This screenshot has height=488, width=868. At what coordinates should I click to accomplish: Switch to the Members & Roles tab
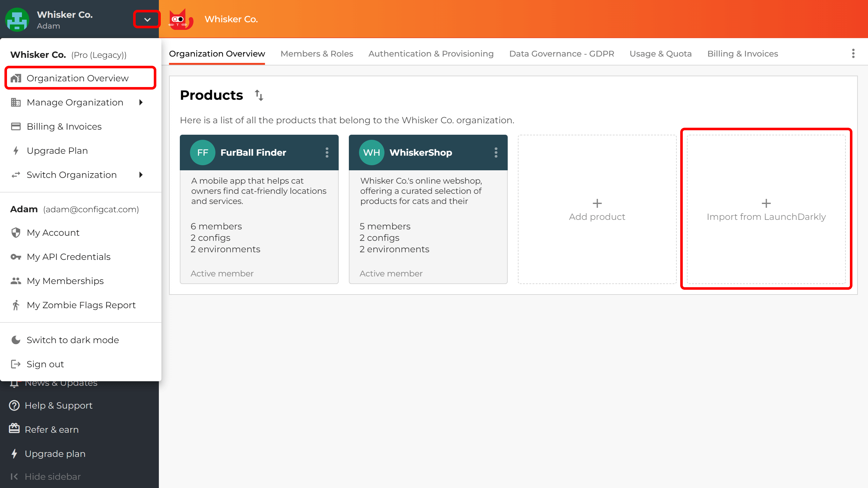coord(317,54)
